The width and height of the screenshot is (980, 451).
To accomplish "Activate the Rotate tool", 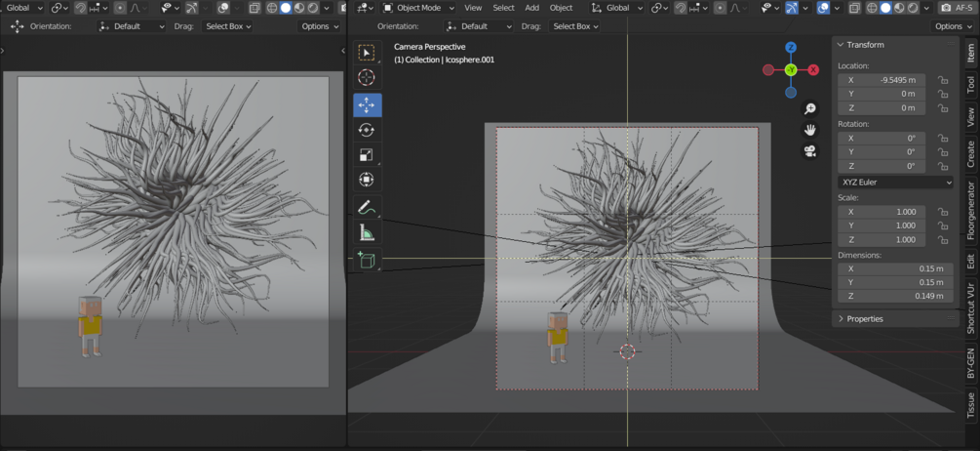I will 367,130.
